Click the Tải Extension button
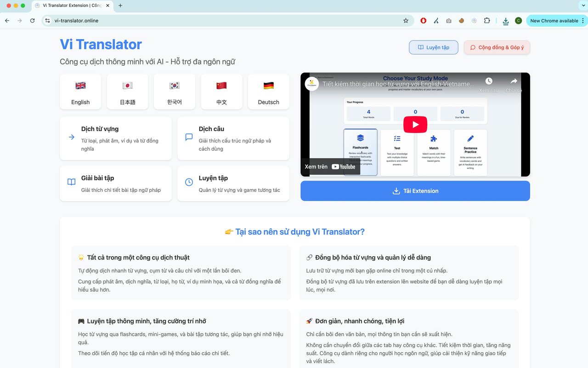This screenshot has height=368, width=588. (x=415, y=190)
